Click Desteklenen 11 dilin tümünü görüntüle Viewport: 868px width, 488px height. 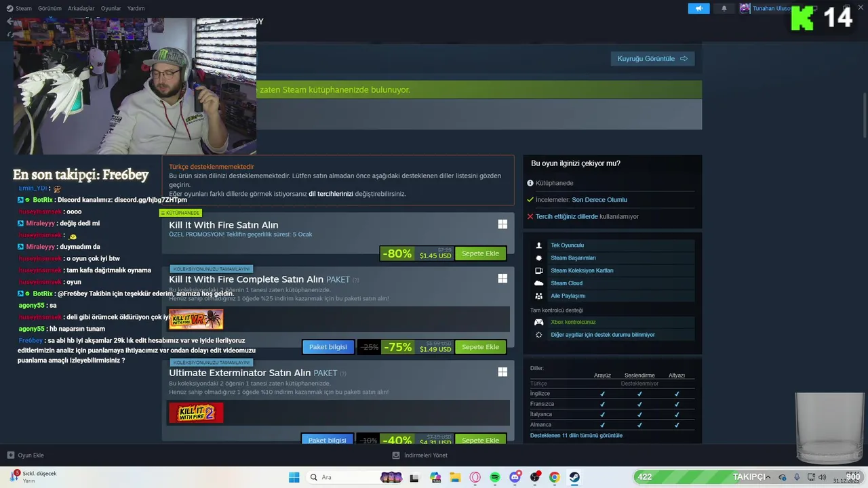(576, 435)
